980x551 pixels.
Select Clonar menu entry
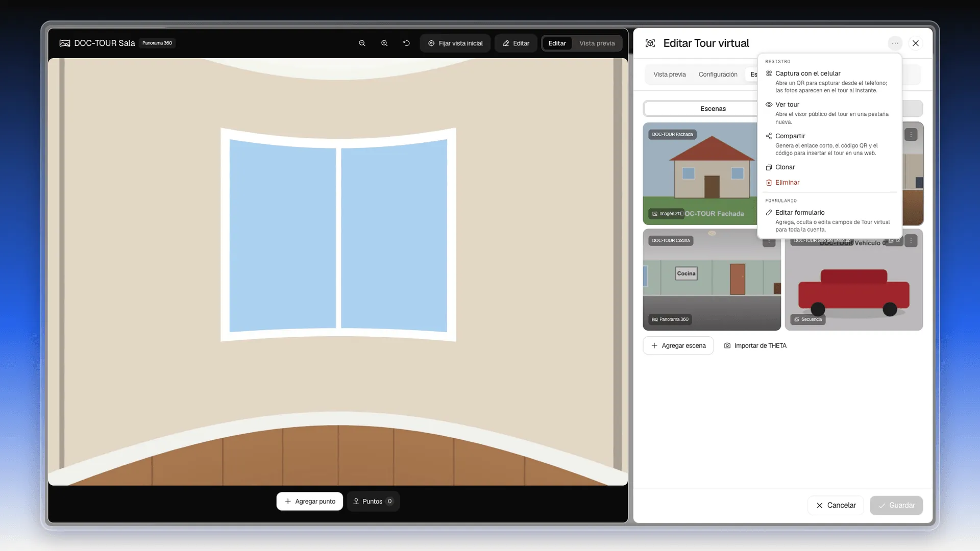(x=830, y=167)
